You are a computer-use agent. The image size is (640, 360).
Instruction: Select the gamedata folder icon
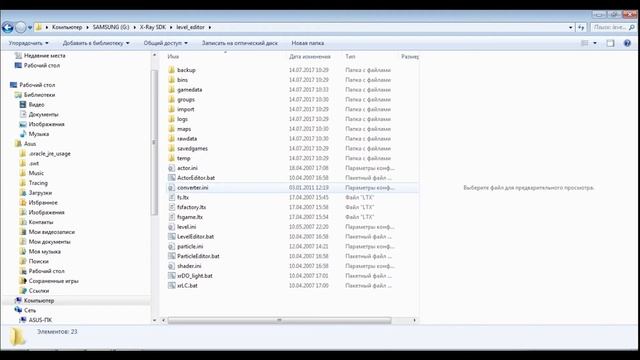pyautogui.click(x=171, y=90)
